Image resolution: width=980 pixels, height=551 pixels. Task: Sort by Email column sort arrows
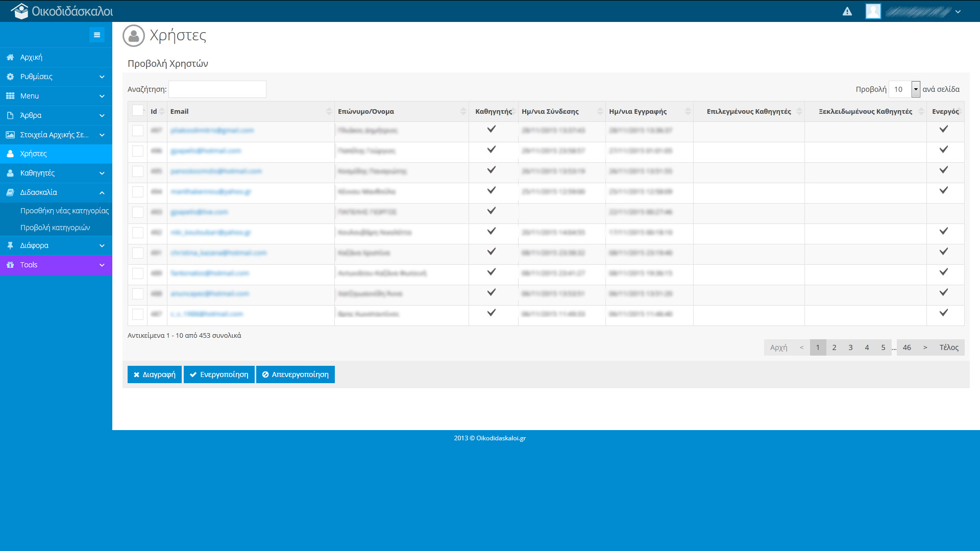click(329, 111)
